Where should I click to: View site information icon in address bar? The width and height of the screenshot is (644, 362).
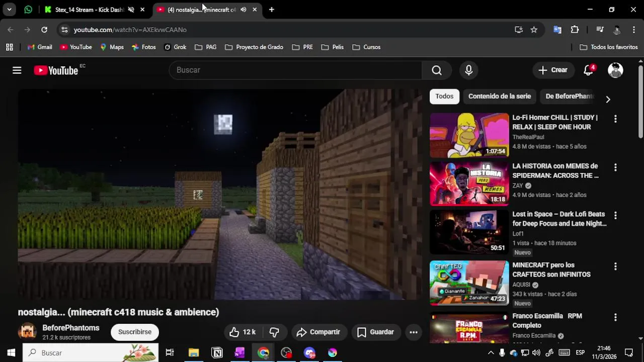(64, 30)
